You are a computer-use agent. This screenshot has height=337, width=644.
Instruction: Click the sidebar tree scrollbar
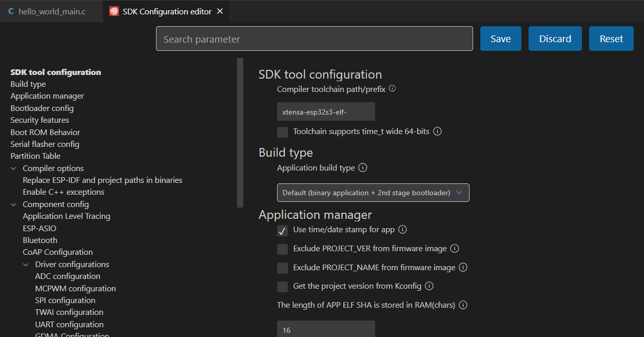pyautogui.click(x=240, y=133)
